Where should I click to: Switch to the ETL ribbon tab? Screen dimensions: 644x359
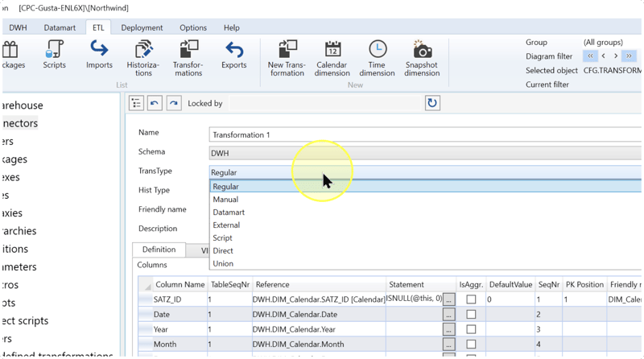point(98,27)
